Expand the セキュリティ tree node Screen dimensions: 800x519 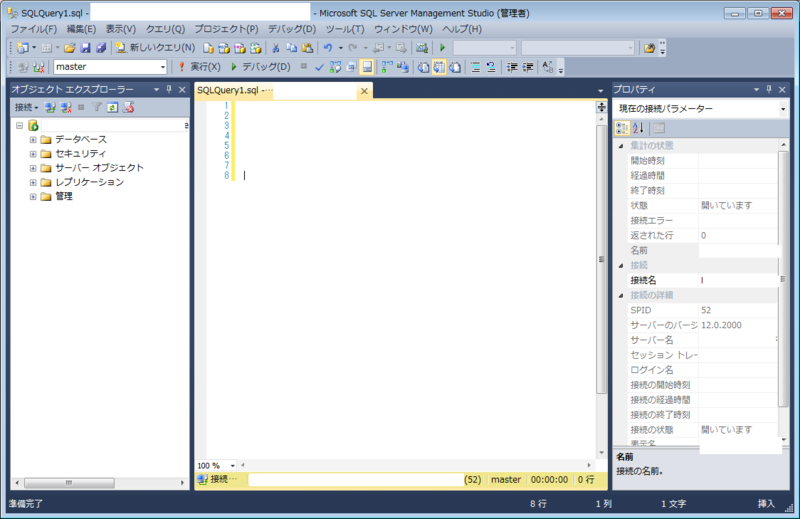click(x=33, y=154)
